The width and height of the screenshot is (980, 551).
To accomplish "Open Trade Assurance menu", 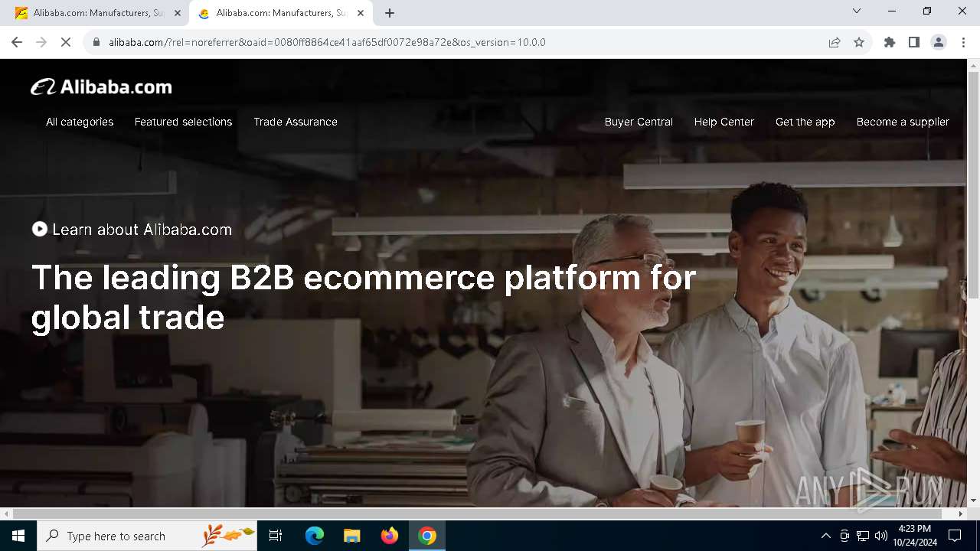I will coord(296,122).
